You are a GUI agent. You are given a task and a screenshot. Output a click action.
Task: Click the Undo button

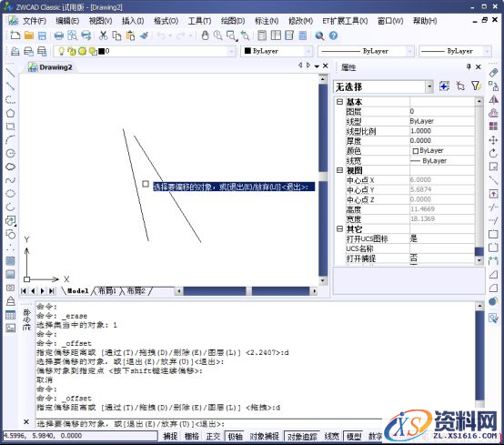tap(161, 35)
